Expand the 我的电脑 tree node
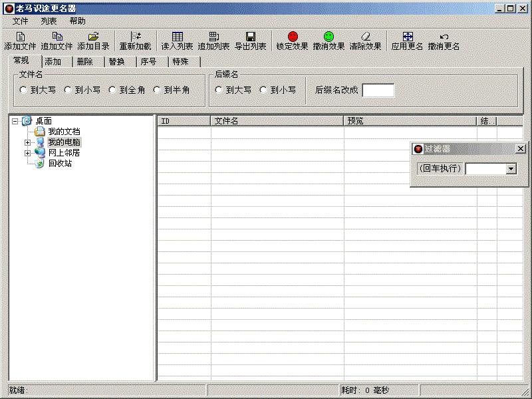This screenshot has height=399, width=532. coord(28,142)
